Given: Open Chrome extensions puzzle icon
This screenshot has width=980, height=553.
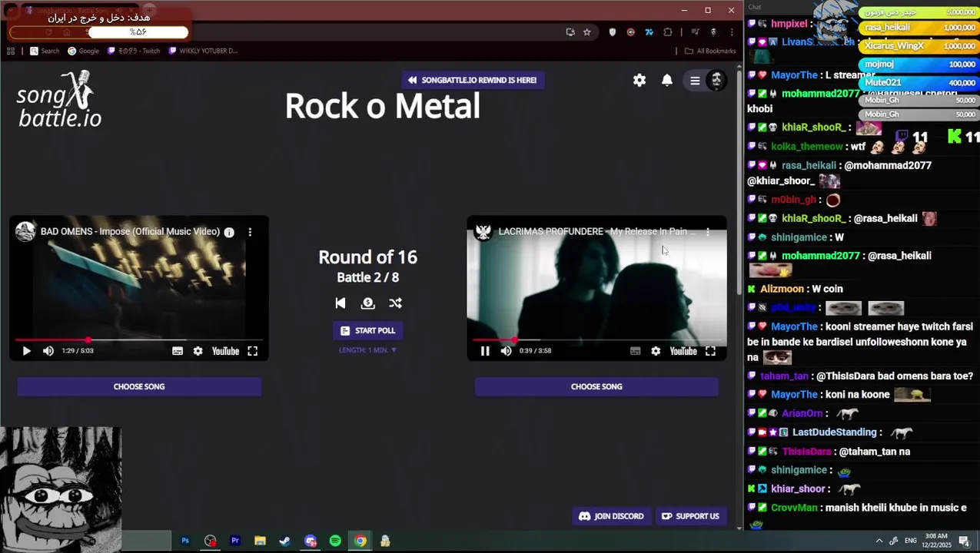Looking at the screenshot, I should tap(668, 32).
